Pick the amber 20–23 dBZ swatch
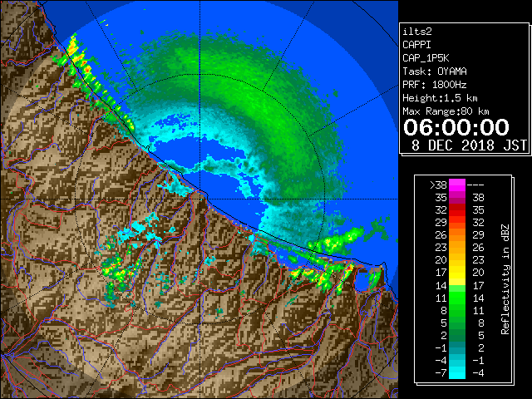The width and height of the screenshot is (532, 399). tap(457, 260)
